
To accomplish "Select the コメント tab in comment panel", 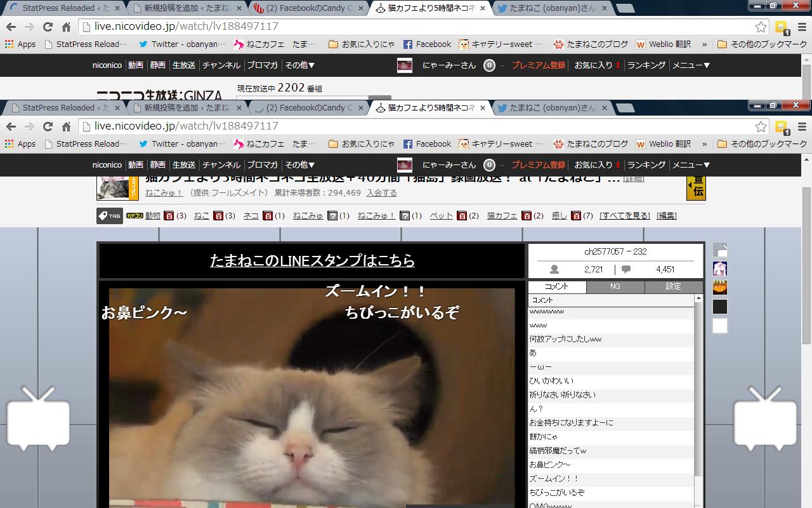I will tap(557, 287).
